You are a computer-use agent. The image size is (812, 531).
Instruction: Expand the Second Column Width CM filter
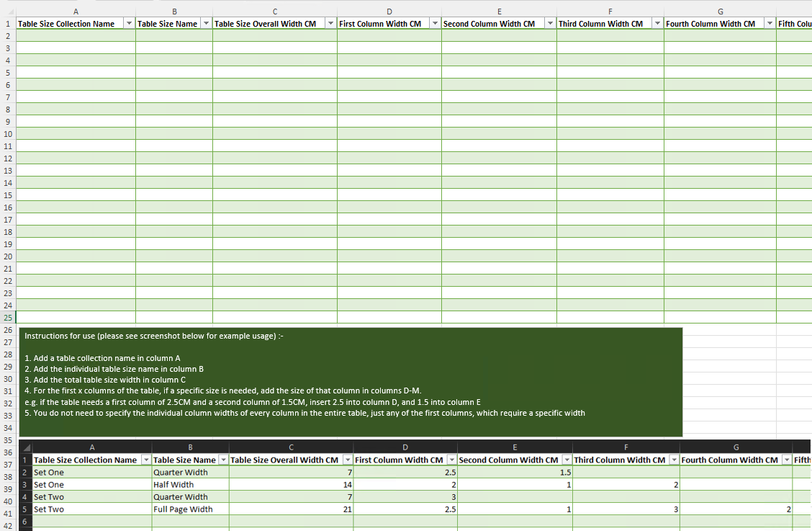click(x=550, y=23)
